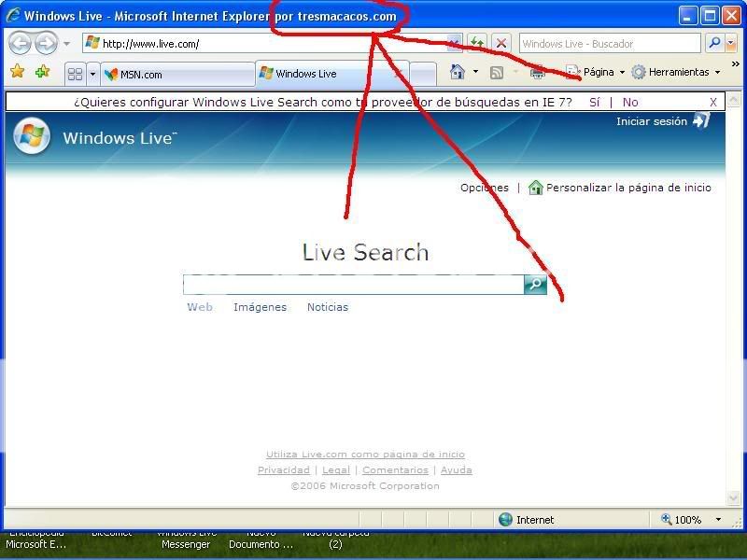Expand the Página menu dropdown

(x=598, y=72)
